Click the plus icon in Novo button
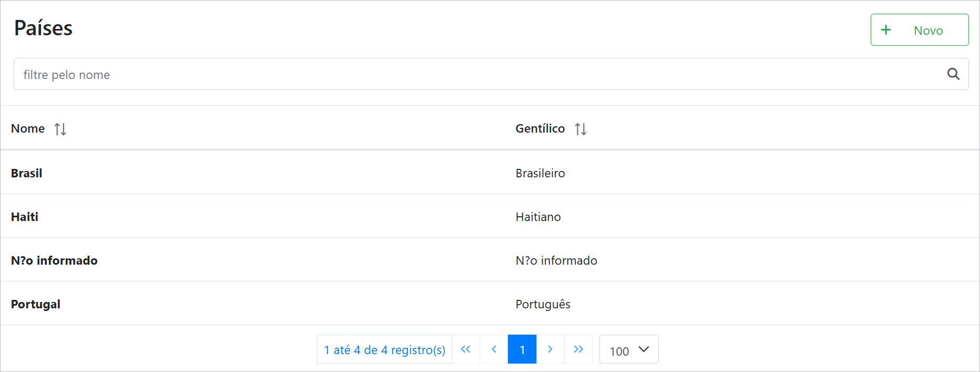The image size is (980, 372). click(886, 30)
